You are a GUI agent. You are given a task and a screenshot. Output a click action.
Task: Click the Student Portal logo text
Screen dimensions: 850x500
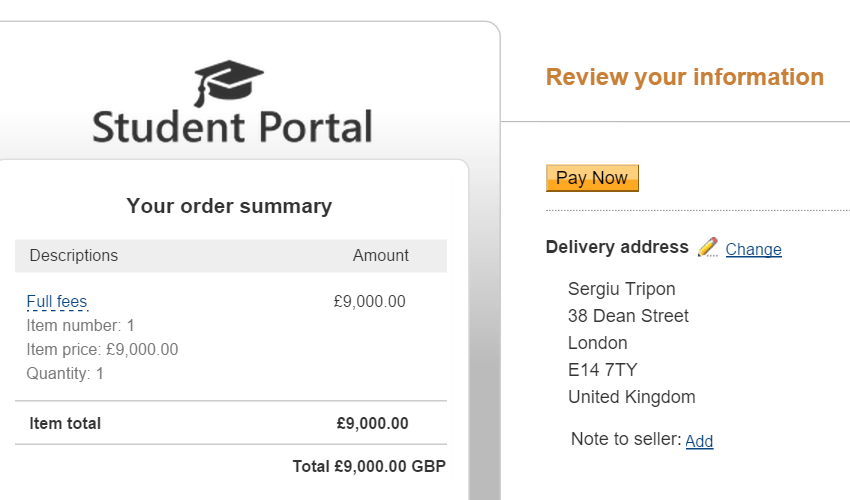pos(232,127)
